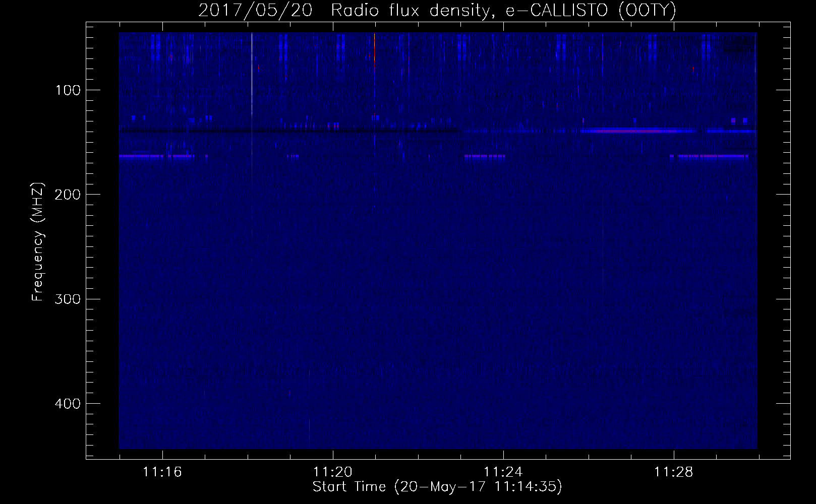
Task: Click the 'Start Time (20-May-17 11:14:35)' label
Action: tap(437, 487)
